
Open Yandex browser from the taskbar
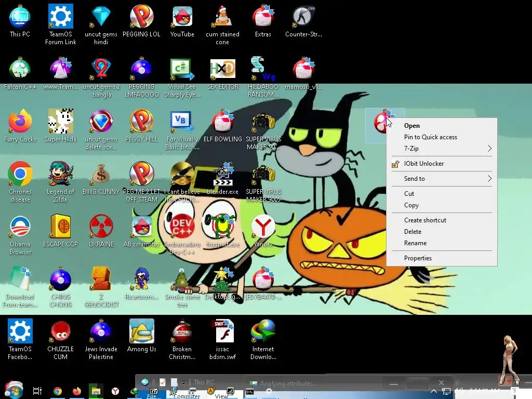point(115,391)
